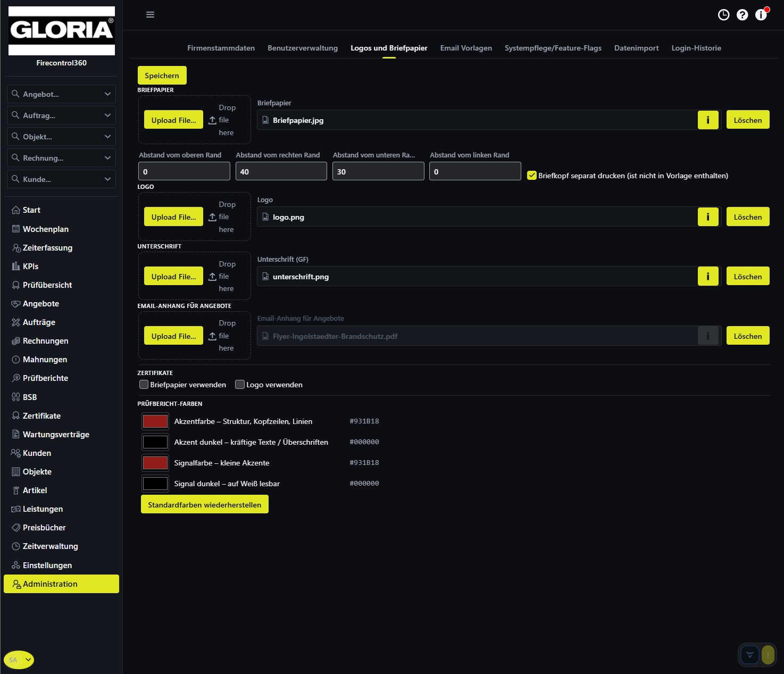Click info icon beside Briefpapier.jpg
The width and height of the screenshot is (784, 674).
(x=708, y=120)
